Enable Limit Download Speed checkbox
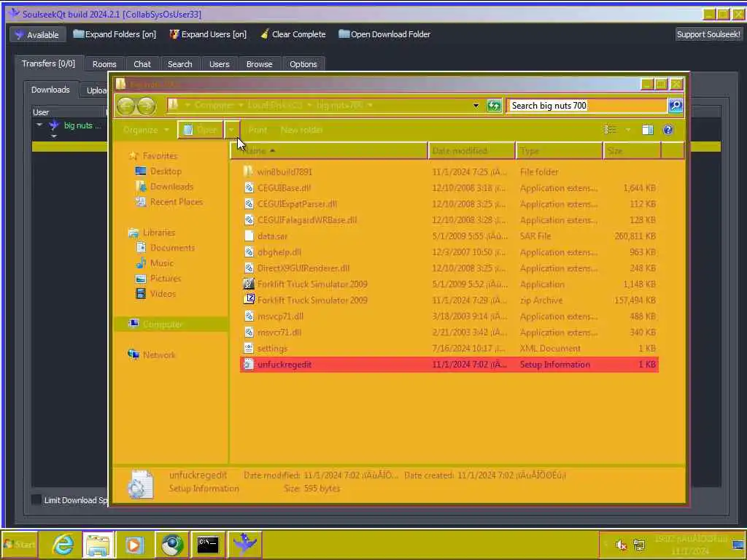The height and width of the screenshot is (560, 747). 36,499
